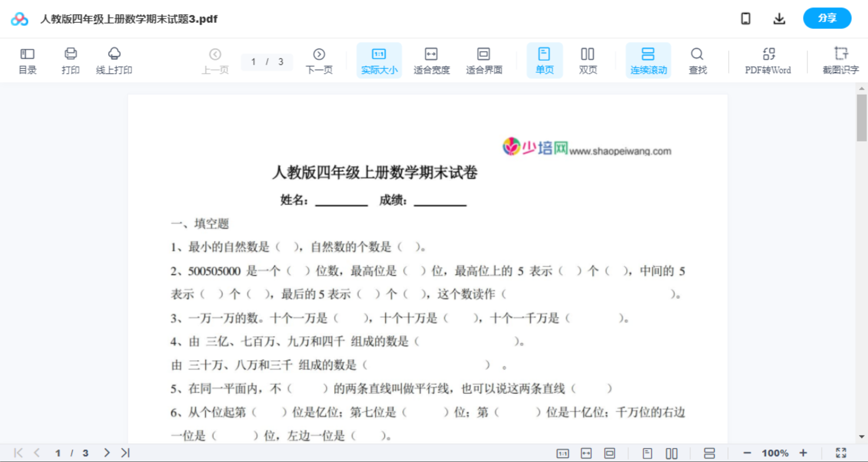The image size is (868, 462).
Task: Jump to last page with skip-to-end arrow
Action: (x=124, y=452)
